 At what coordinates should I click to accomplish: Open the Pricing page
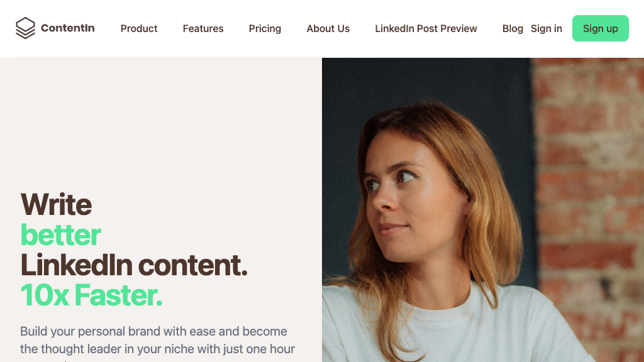coord(265,28)
